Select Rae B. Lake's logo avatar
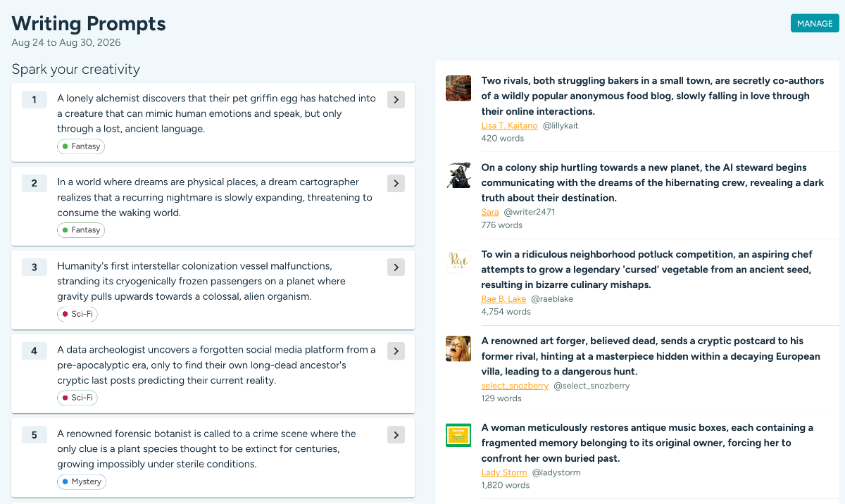This screenshot has width=845, height=504. pos(458,261)
